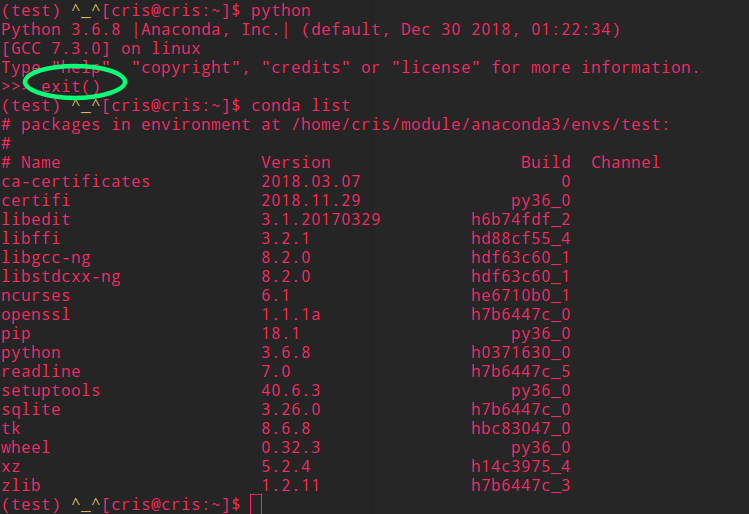
Task: Click the Channel column header
Action: tap(626, 162)
